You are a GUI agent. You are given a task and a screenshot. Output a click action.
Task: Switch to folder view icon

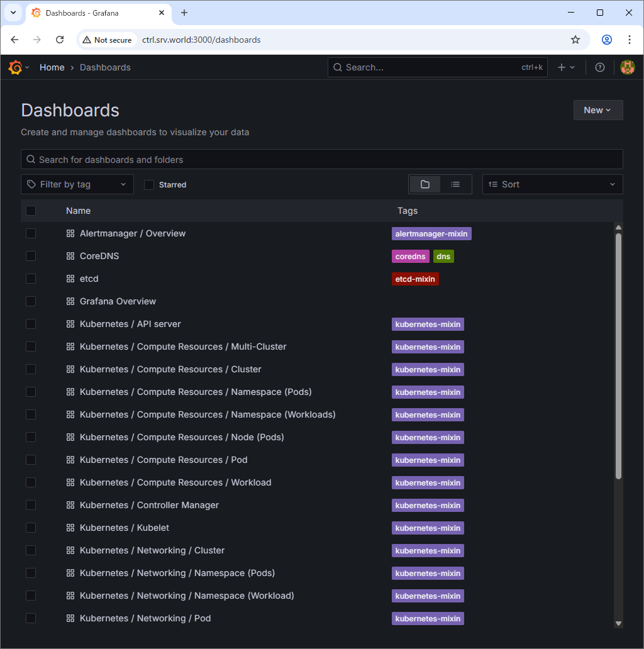tap(425, 184)
